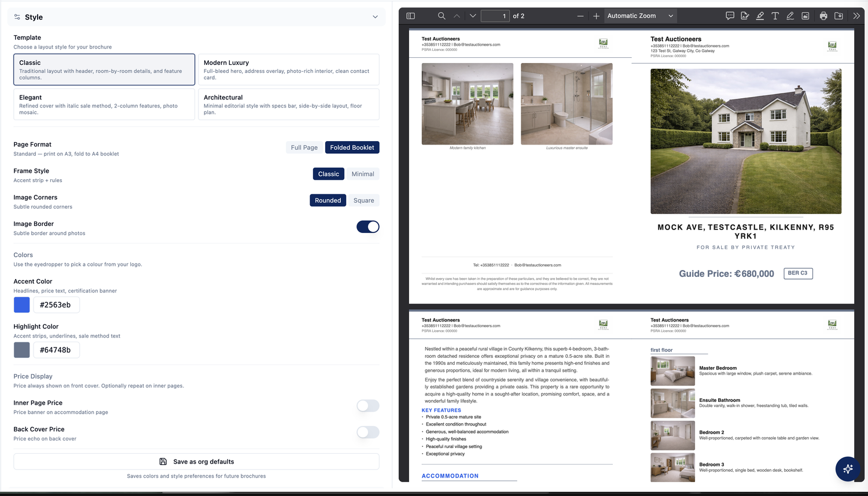The width and height of the screenshot is (868, 496).
Task: Open the Accent Color blue swatch
Action: 22,305
